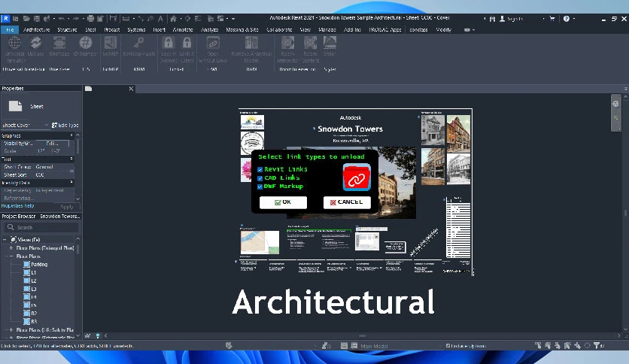The width and height of the screenshot is (629, 364).
Task: Open the Room Intersector tool
Action: (x=287, y=43)
